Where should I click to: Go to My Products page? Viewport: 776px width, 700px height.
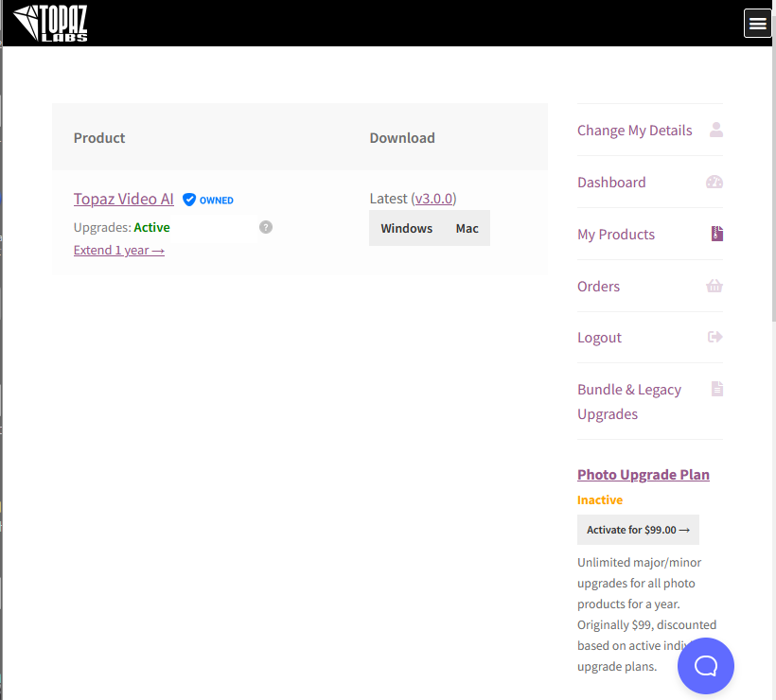coord(616,235)
